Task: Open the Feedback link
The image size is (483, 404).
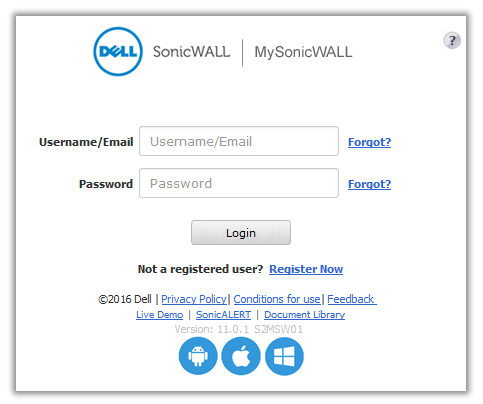Action: pyautogui.click(x=352, y=299)
